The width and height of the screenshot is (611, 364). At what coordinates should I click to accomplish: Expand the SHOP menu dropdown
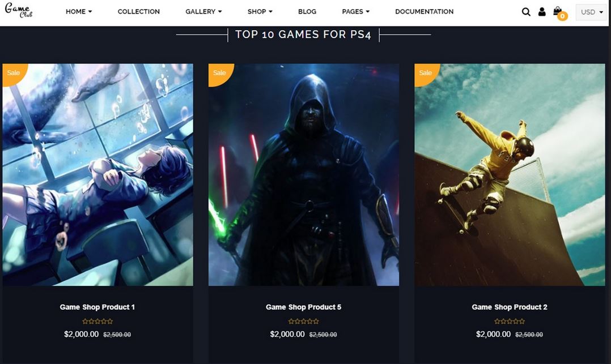click(x=260, y=12)
